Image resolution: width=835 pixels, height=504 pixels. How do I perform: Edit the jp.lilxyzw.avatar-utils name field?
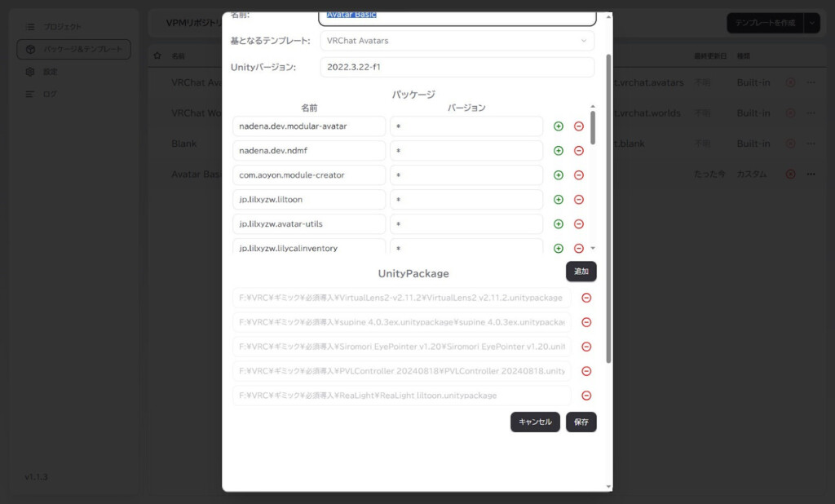click(x=309, y=223)
